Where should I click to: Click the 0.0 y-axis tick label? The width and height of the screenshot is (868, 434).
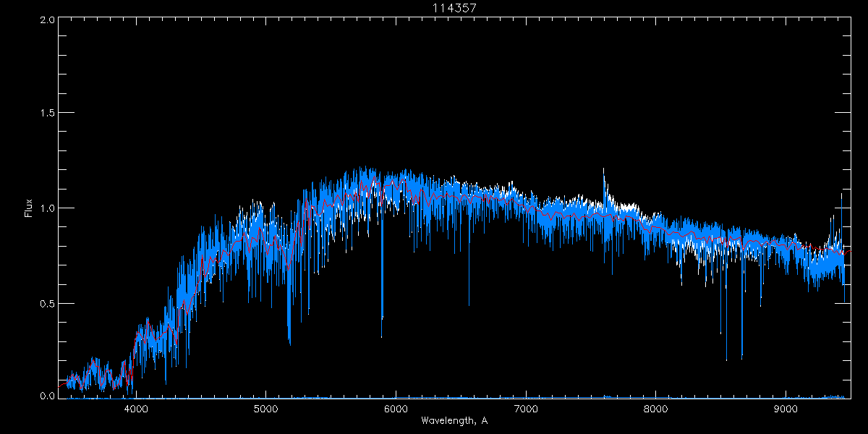click(x=48, y=396)
